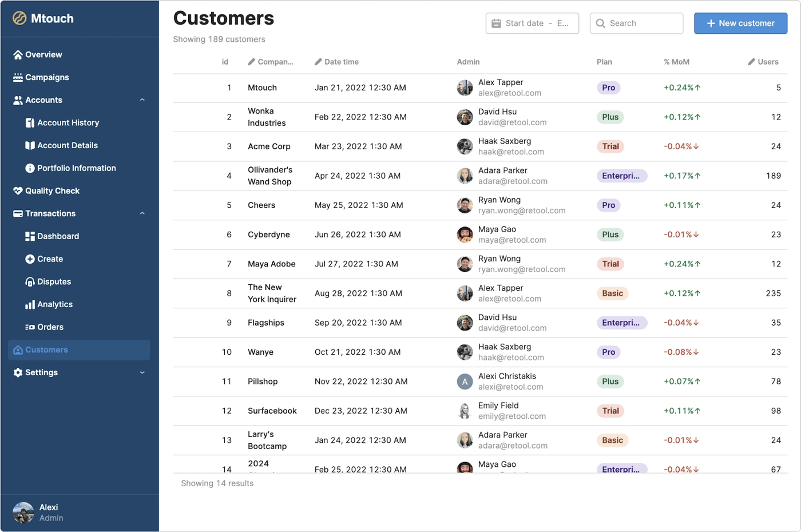Viewport: 801px width, 532px height.
Task: Click the Mtouch logo icon
Action: [x=19, y=18]
